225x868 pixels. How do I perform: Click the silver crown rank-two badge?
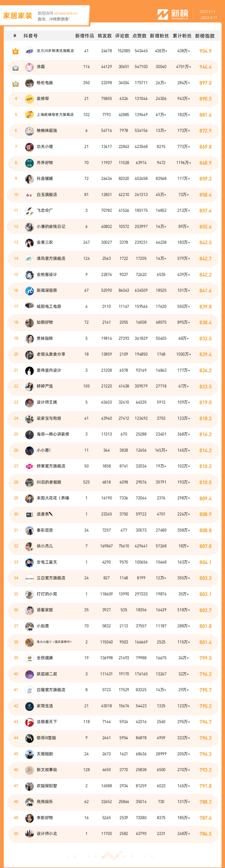(x=15, y=67)
